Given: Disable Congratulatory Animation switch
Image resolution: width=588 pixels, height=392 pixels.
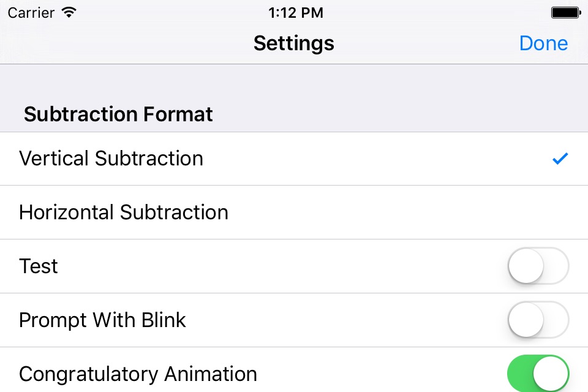Looking at the screenshot, I should tap(538, 373).
